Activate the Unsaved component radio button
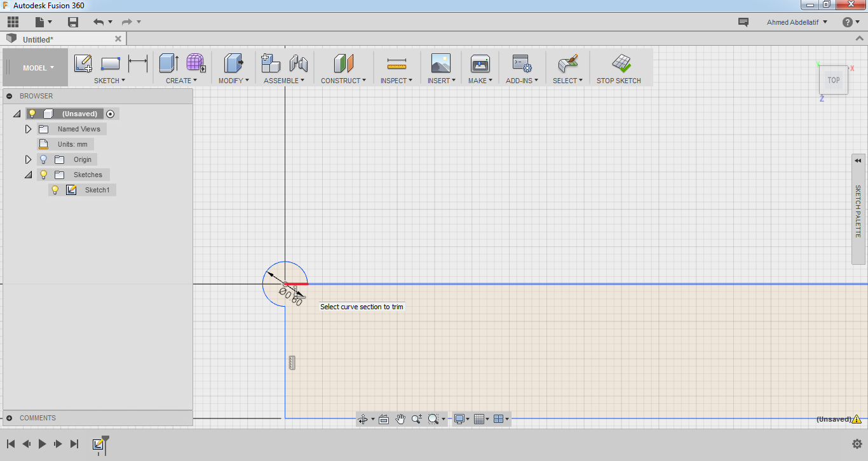 pyautogui.click(x=111, y=114)
